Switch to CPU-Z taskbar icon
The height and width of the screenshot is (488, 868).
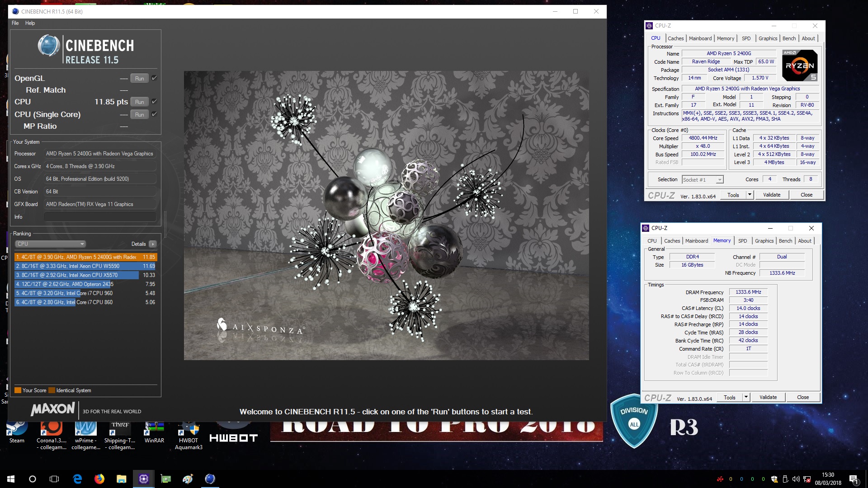tap(144, 479)
